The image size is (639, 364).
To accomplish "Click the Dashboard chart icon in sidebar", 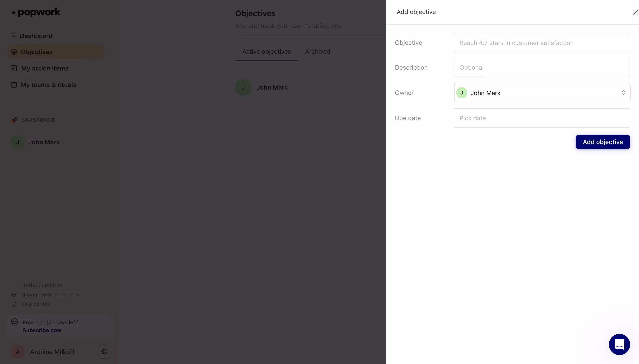I will pos(14,36).
